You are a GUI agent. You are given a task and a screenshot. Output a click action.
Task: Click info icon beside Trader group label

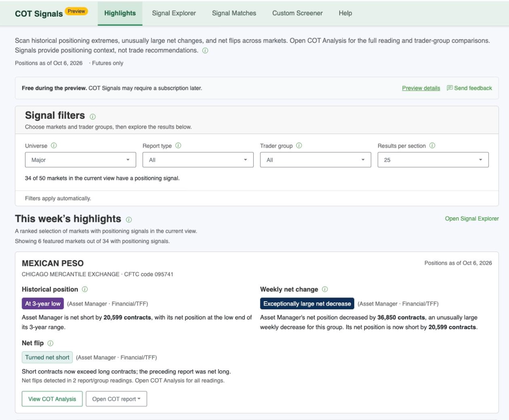299,146
